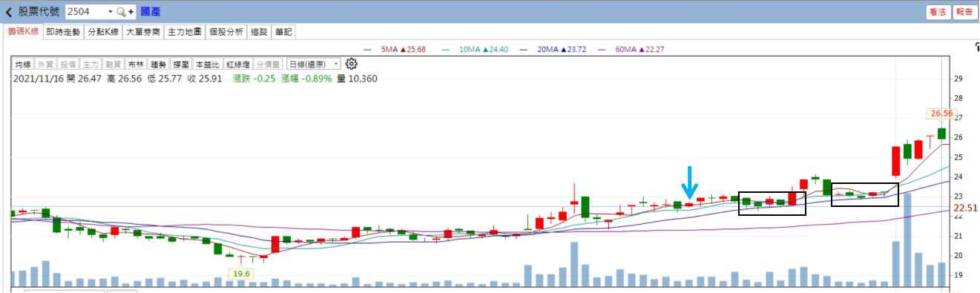Select the 個股分析 tab
Image resolution: width=980 pixels, height=293 pixels.
coord(226,32)
